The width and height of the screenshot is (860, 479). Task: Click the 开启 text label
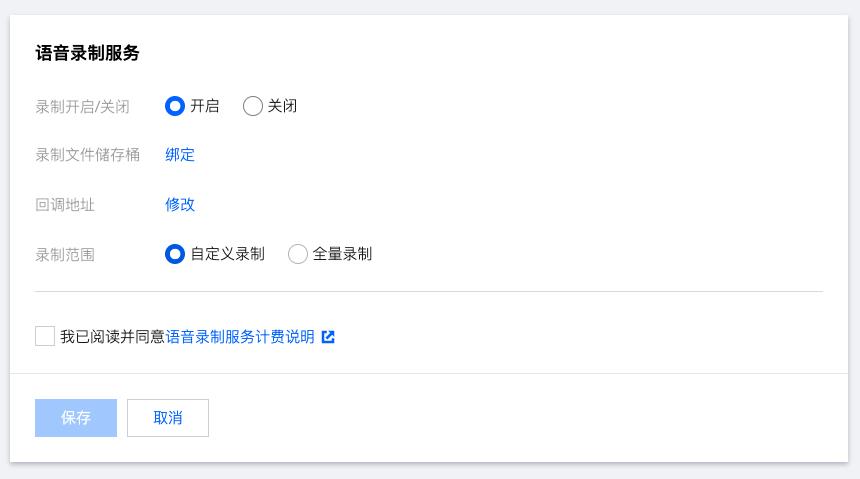205,106
